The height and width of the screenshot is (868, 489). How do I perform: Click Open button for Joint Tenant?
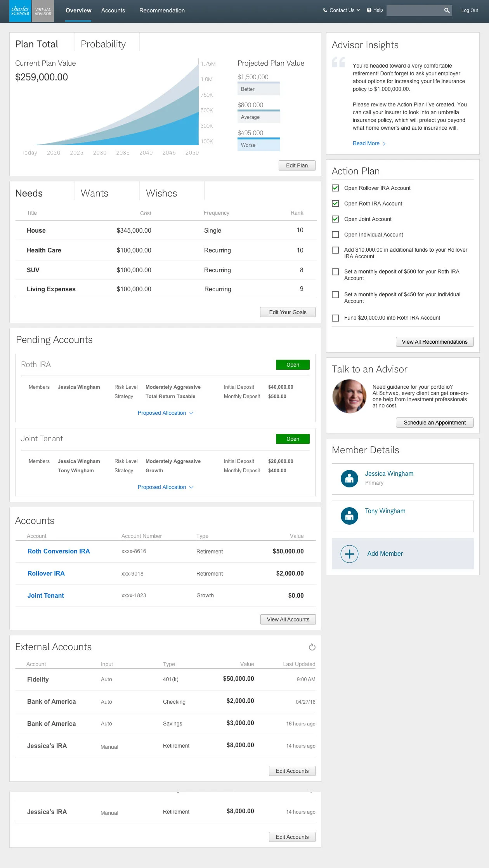coord(293,439)
